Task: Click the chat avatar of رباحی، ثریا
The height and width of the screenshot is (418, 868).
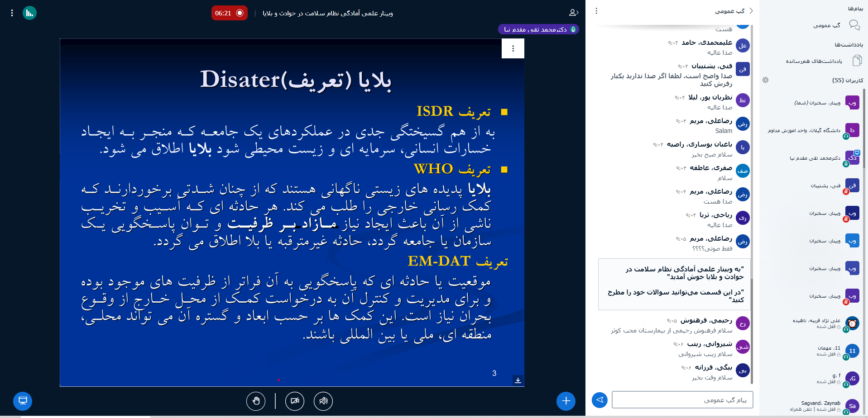Action: click(x=743, y=218)
